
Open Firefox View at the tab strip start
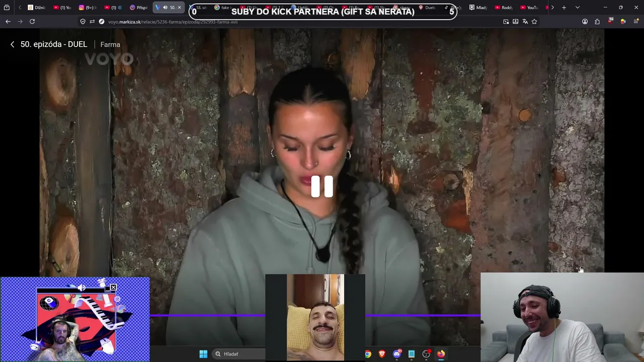coord(7,8)
